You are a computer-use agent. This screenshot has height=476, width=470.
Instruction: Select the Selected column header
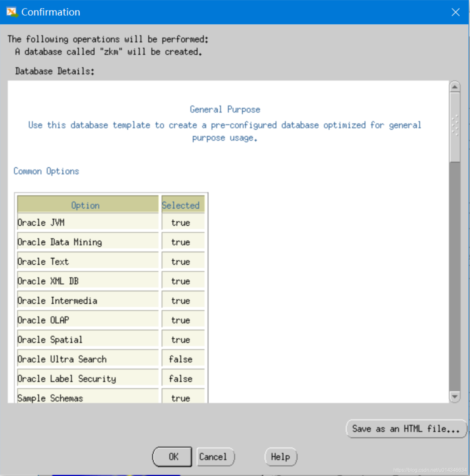click(183, 205)
